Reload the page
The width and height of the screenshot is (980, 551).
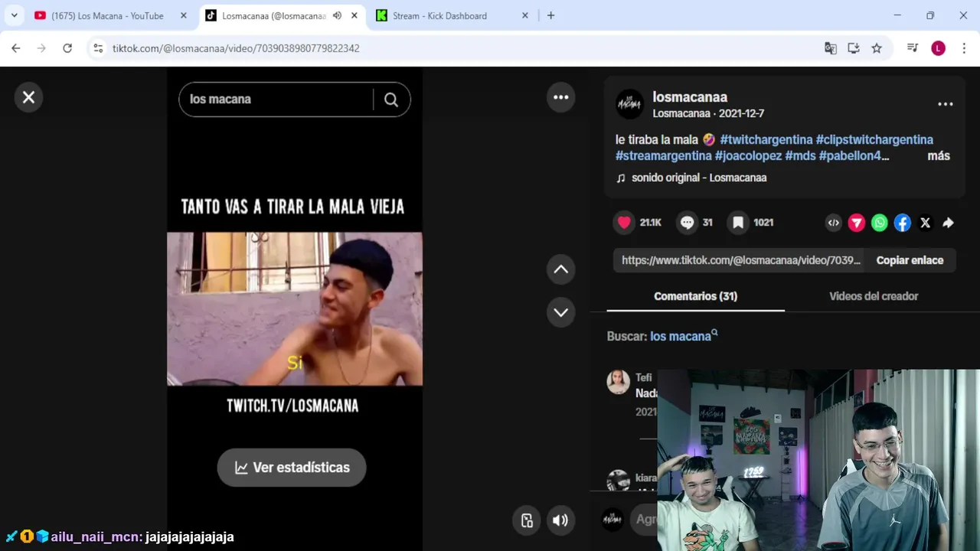[67, 48]
